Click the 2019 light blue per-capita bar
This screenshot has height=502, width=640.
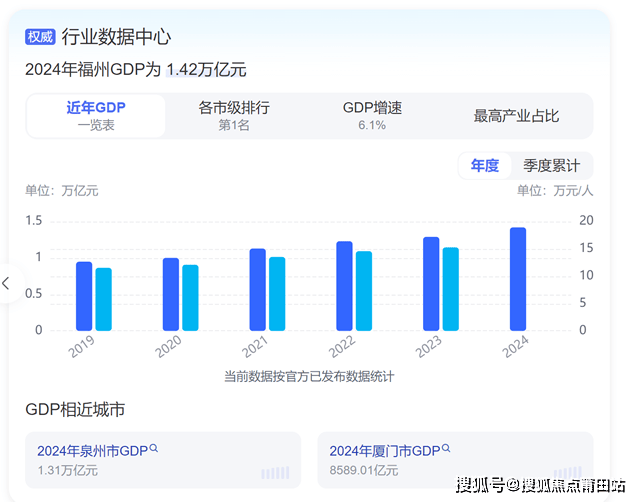(x=104, y=299)
